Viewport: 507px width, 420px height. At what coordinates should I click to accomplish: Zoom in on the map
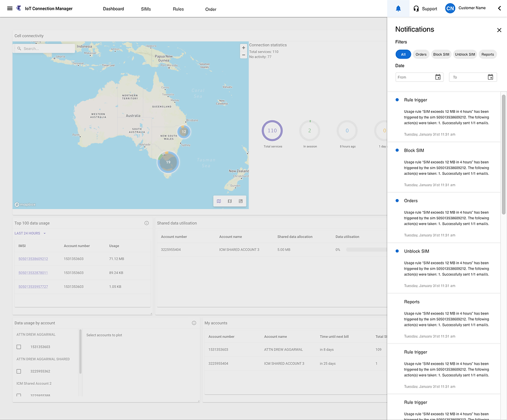(x=244, y=48)
